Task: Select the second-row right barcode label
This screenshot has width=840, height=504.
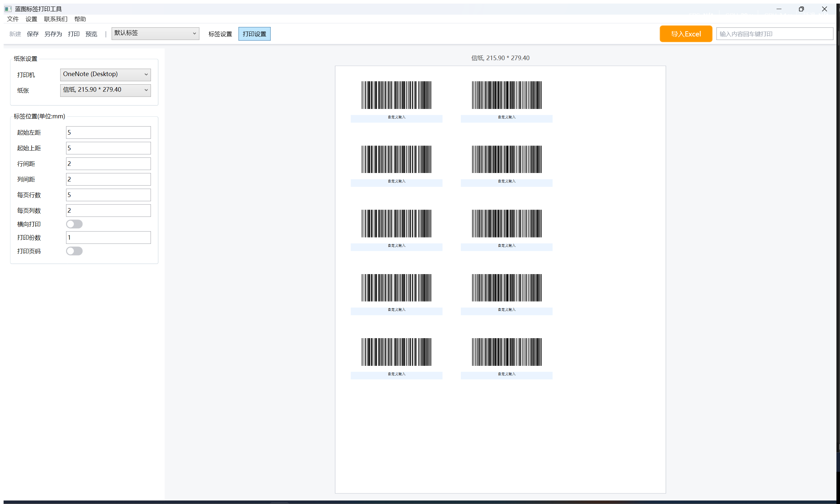Action: (507, 166)
